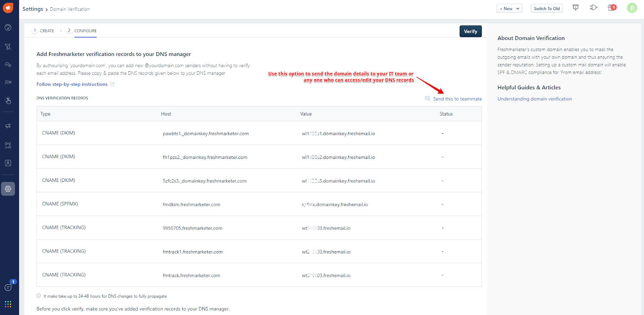Click the About Domain Verification heading
The width and height of the screenshot is (644, 315).
click(531, 38)
